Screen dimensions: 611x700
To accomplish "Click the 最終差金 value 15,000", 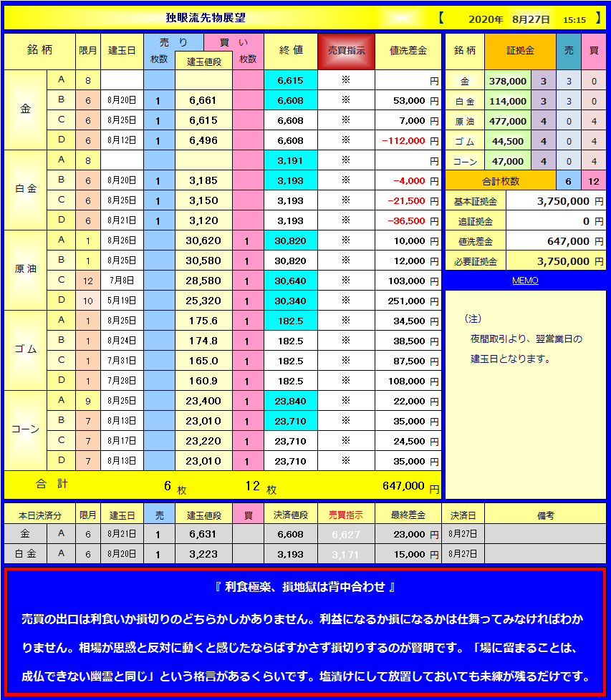I will tap(409, 555).
